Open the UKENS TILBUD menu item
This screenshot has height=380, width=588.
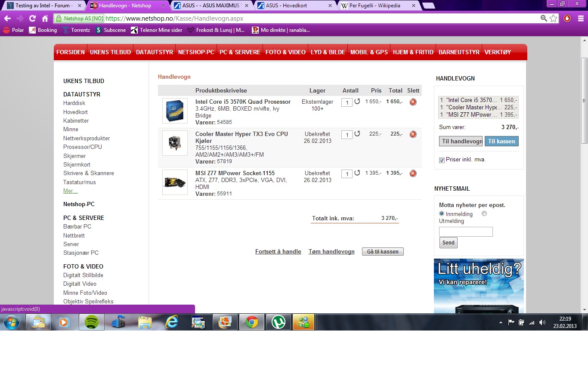(x=110, y=52)
